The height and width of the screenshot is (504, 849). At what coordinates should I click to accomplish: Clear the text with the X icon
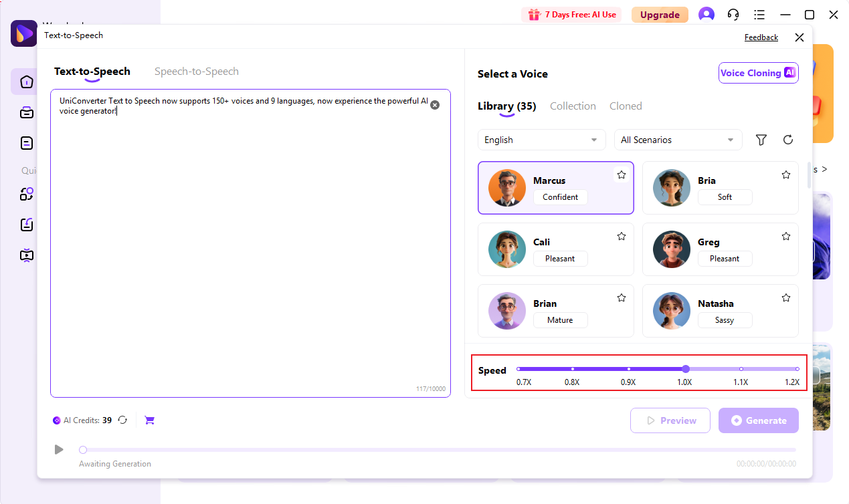[x=435, y=105]
